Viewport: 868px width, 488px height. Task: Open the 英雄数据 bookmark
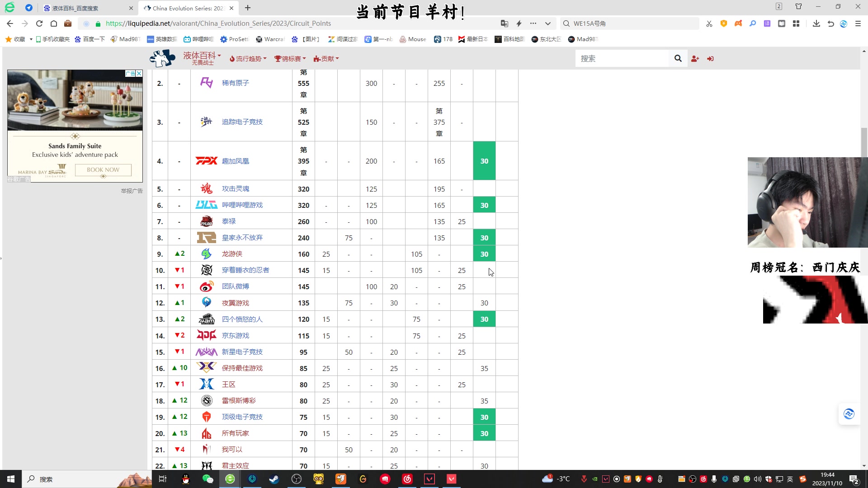[x=162, y=39]
